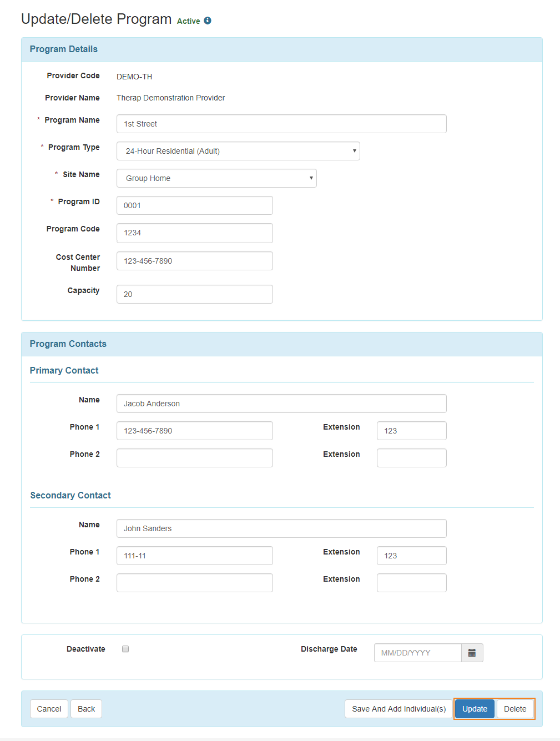Edit Primary Contact Name field
560x741 pixels.
tap(281, 404)
